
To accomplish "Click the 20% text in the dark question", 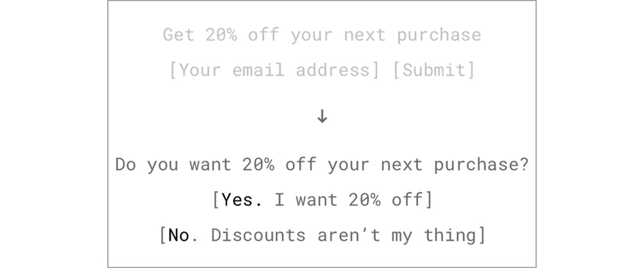I will pos(258,164).
